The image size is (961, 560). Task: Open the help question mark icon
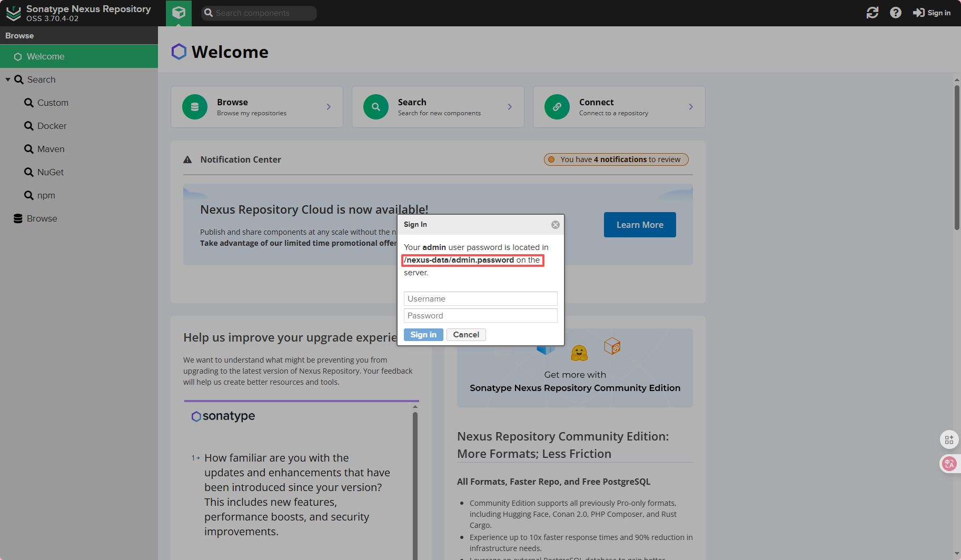[x=895, y=13]
